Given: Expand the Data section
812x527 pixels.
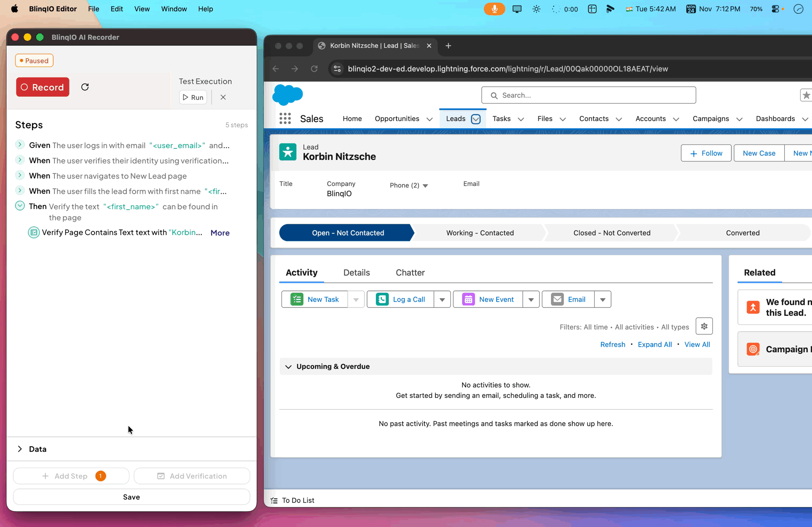Looking at the screenshot, I should [x=20, y=449].
